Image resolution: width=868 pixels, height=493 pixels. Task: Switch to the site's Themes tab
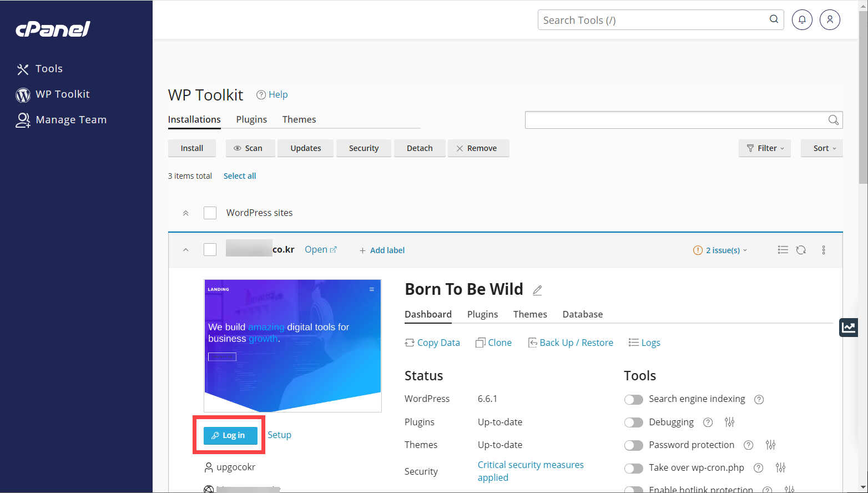[x=530, y=314]
